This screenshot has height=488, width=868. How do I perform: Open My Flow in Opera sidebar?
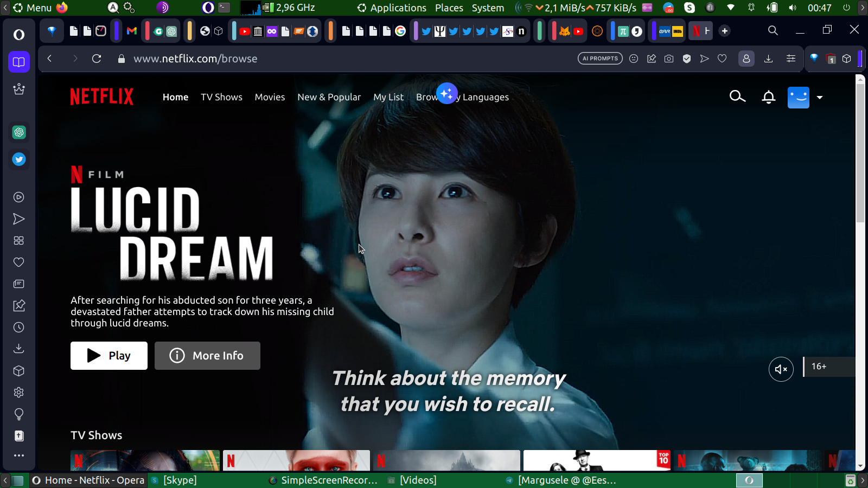tap(19, 219)
